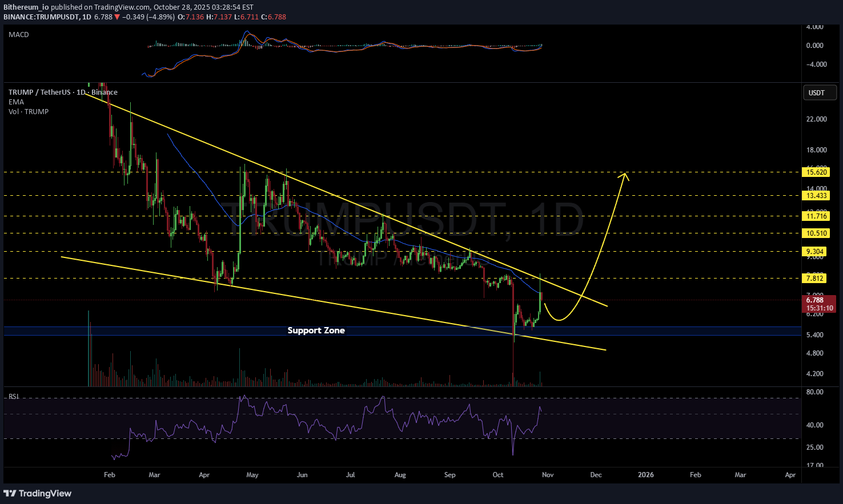Expand the TRUMP / TetherUS symbol legend

click(x=63, y=92)
